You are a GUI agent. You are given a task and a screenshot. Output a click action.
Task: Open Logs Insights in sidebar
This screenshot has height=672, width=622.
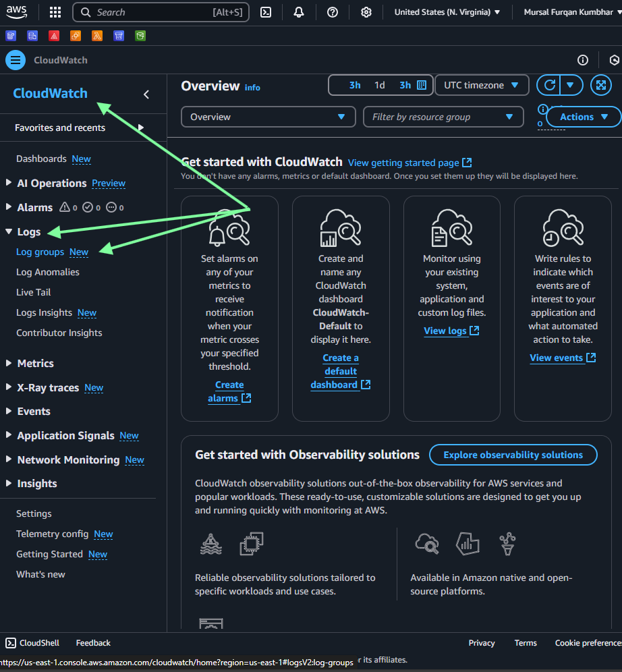coord(44,312)
